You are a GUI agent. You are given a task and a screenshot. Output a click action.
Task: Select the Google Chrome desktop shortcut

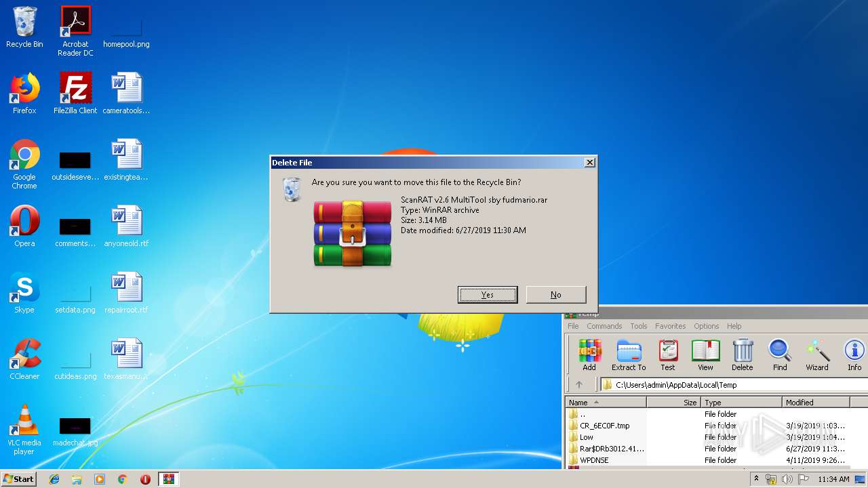(x=24, y=164)
